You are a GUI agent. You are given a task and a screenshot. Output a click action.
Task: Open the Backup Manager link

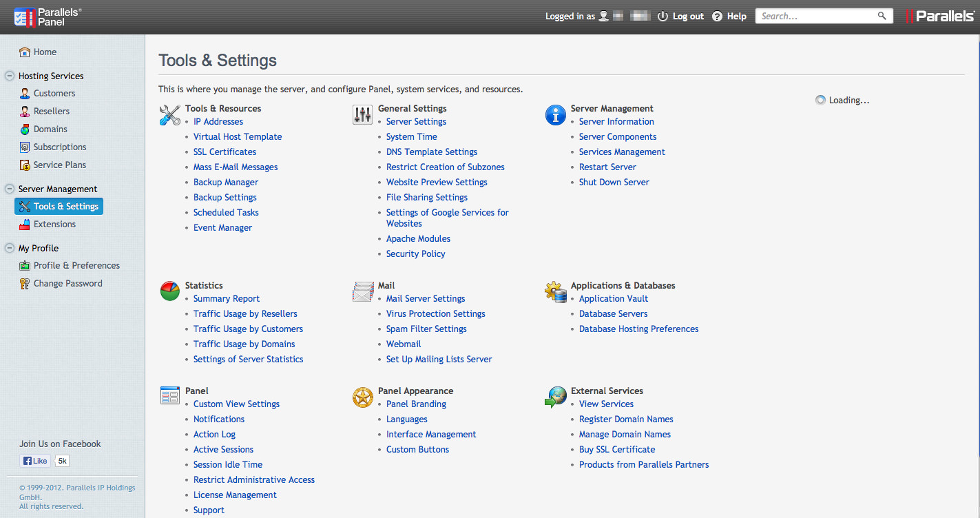pyautogui.click(x=226, y=182)
